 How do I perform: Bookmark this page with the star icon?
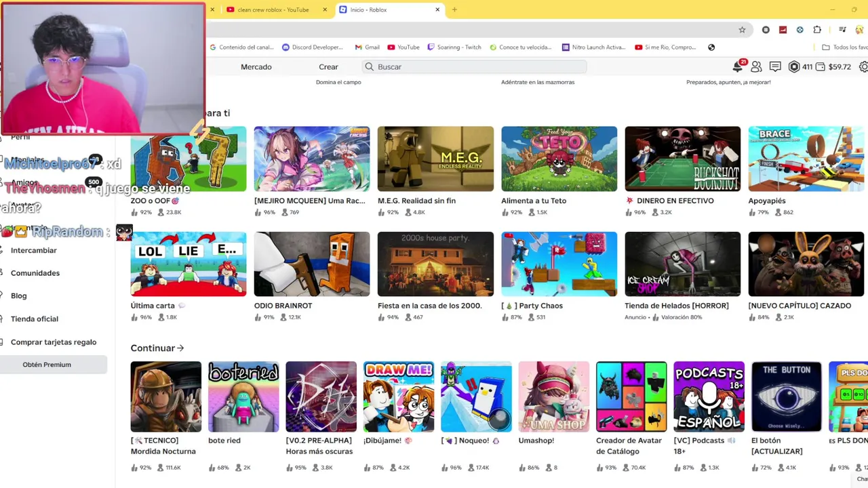click(x=742, y=30)
